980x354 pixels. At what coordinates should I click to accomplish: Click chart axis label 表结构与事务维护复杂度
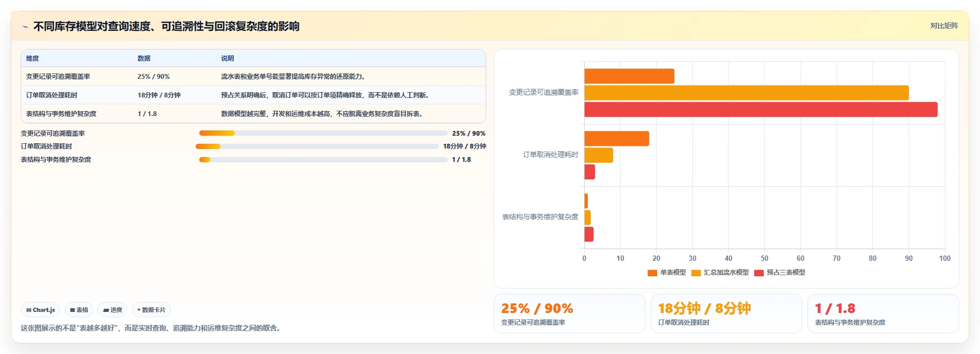point(540,217)
